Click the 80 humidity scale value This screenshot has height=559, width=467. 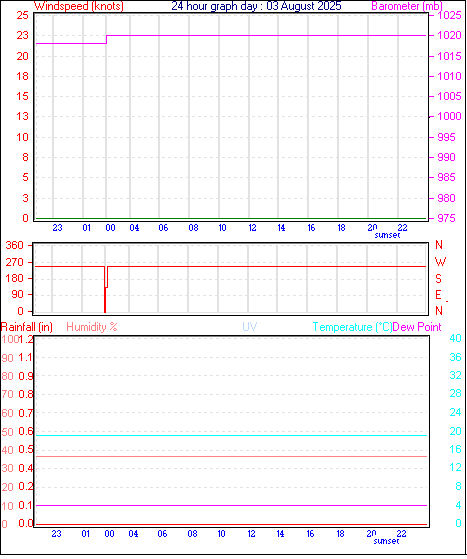[7, 376]
